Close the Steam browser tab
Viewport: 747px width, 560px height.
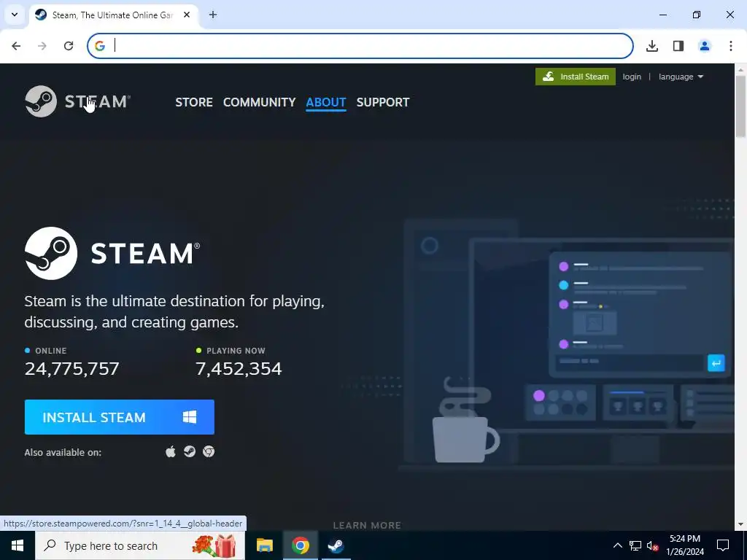click(x=187, y=15)
